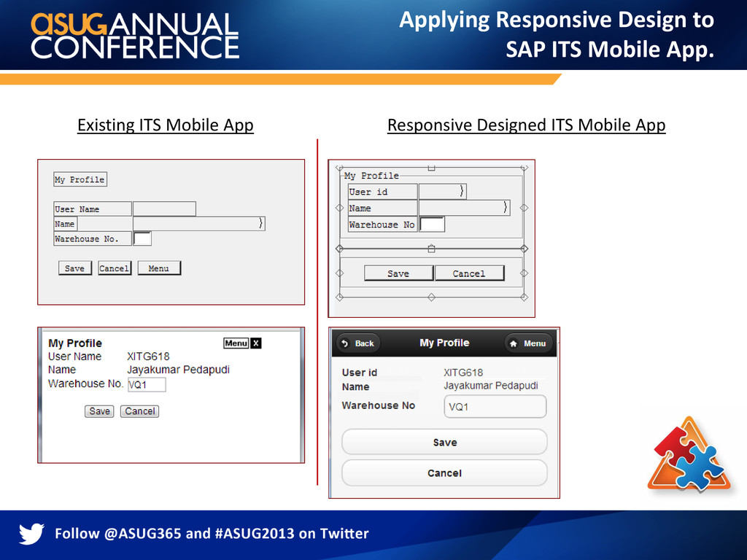Click User id field in responsive design layout
747x560 pixels.
pyautogui.click(x=443, y=192)
